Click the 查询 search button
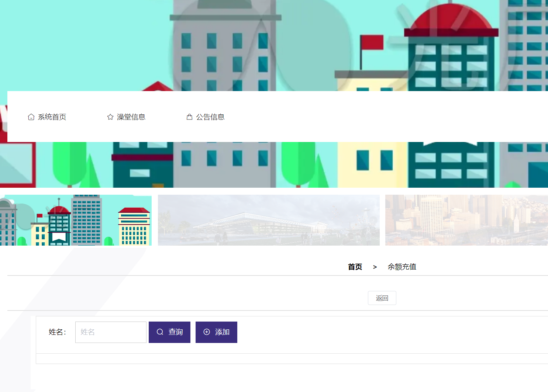The image size is (548, 392). 169,332
